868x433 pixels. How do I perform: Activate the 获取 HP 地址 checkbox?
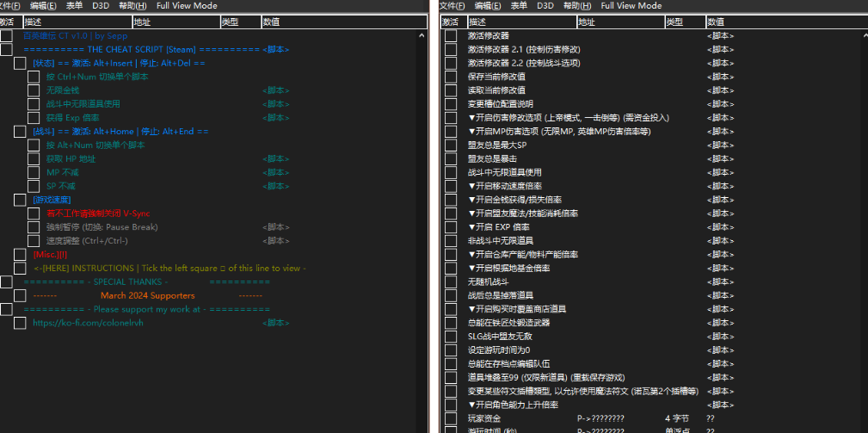coord(34,159)
